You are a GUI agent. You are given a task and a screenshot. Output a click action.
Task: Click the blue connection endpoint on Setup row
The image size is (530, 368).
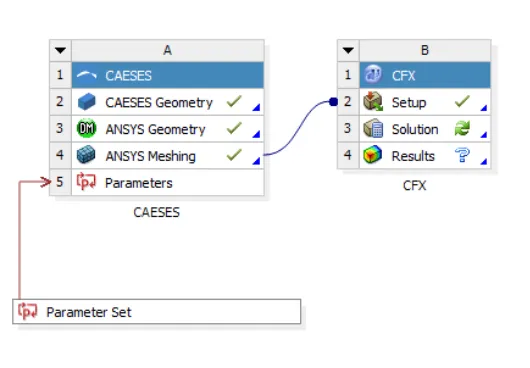point(333,101)
